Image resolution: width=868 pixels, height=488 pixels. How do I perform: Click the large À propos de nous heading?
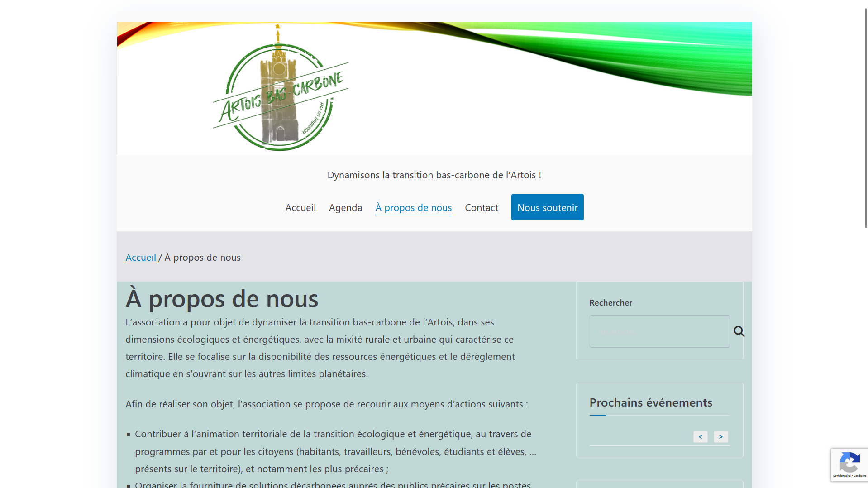(x=222, y=299)
